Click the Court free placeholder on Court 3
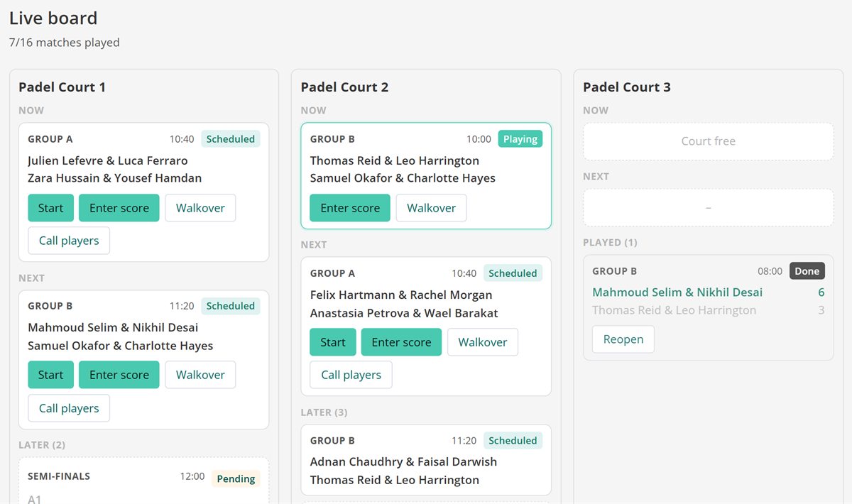 point(709,141)
